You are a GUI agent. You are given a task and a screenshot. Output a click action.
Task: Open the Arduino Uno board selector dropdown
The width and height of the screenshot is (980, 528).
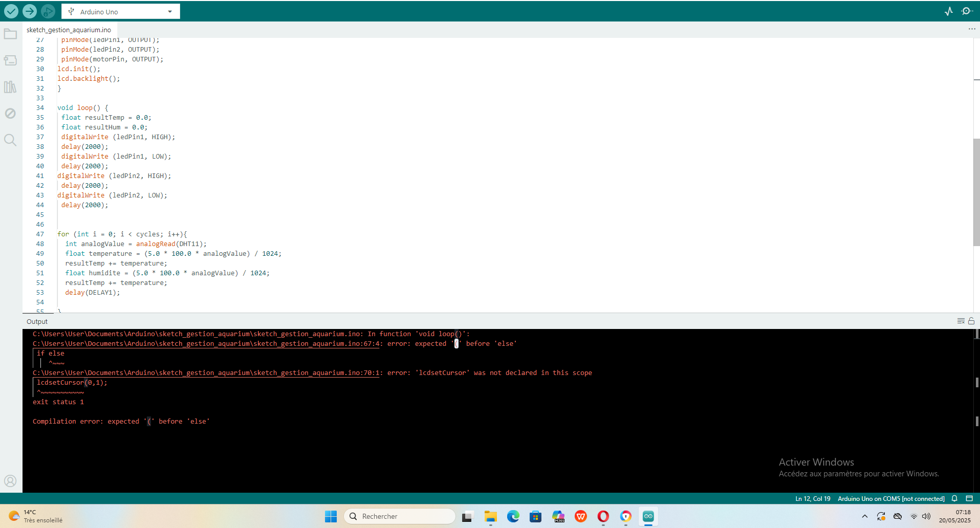tap(121, 11)
